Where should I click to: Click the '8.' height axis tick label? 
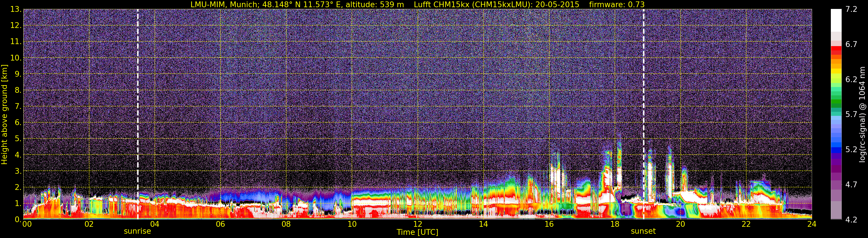pos(18,90)
